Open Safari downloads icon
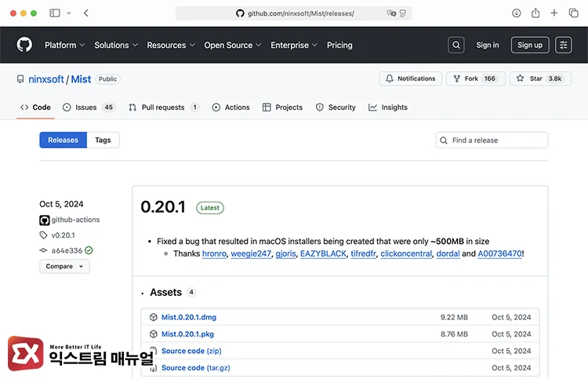 click(516, 13)
